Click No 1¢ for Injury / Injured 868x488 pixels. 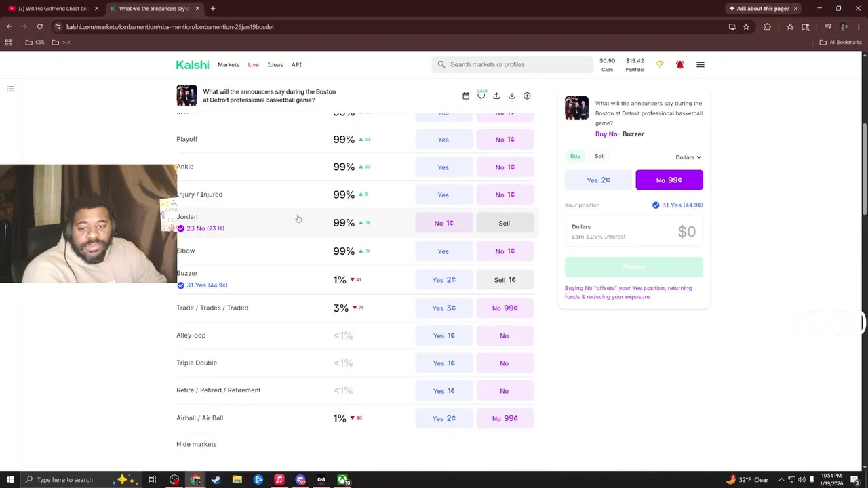[x=505, y=195]
